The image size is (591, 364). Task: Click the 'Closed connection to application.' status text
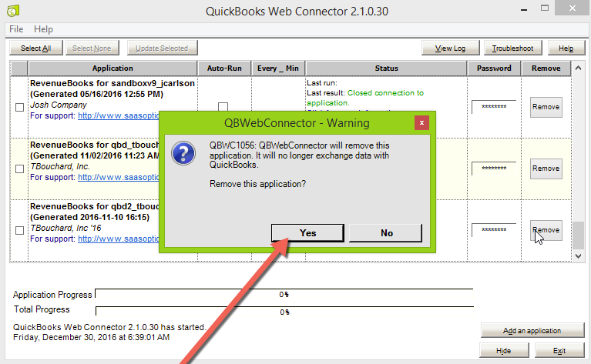[365, 98]
